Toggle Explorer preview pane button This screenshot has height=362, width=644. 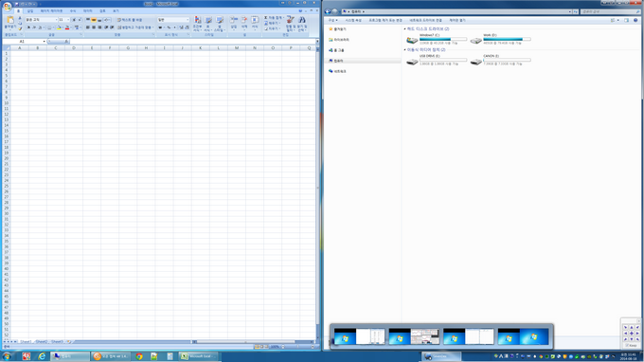626,20
